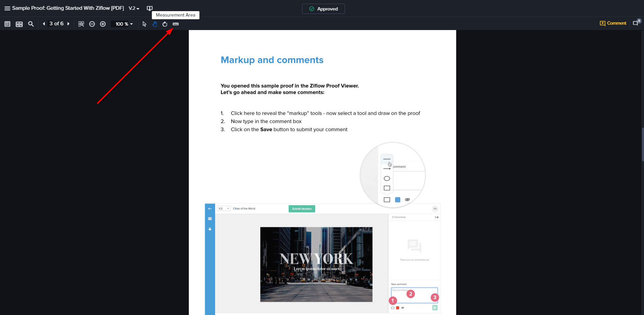Image resolution: width=644 pixels, height=315 pixels.
Task: Switch to two-page spread view
Action: coord(19,24)
